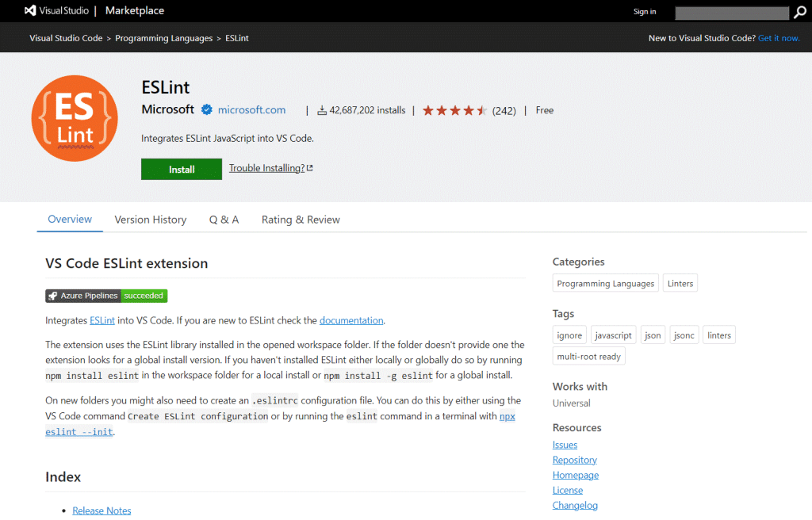Follow the 'Get it now' link
The image size is (812, 520).
779,38
